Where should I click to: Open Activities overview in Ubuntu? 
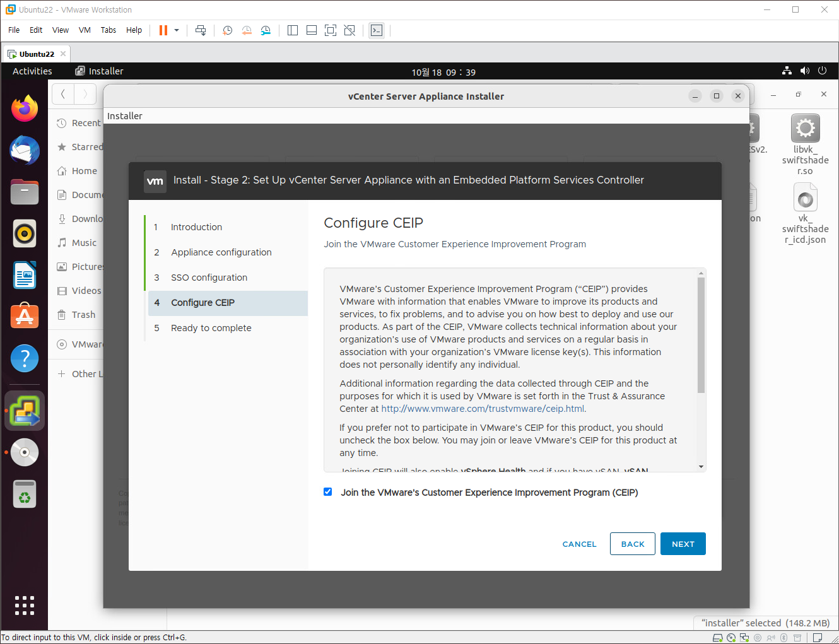(x=32, y=71)
